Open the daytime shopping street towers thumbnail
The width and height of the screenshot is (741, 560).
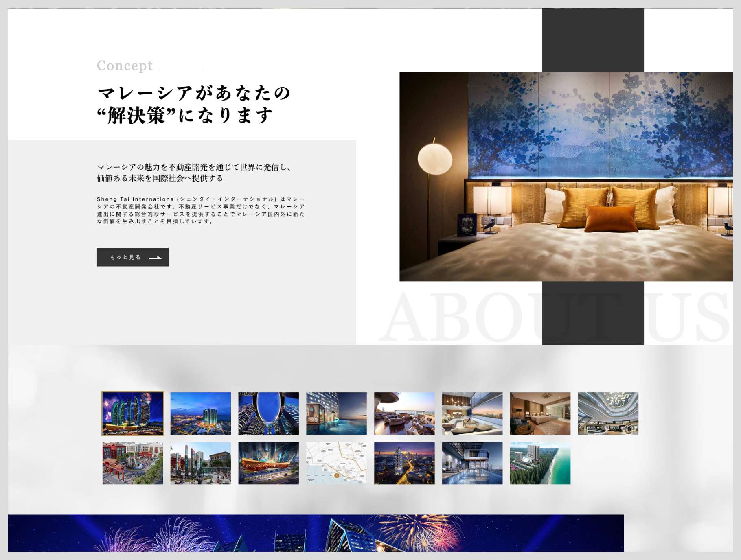coord(200,463)
